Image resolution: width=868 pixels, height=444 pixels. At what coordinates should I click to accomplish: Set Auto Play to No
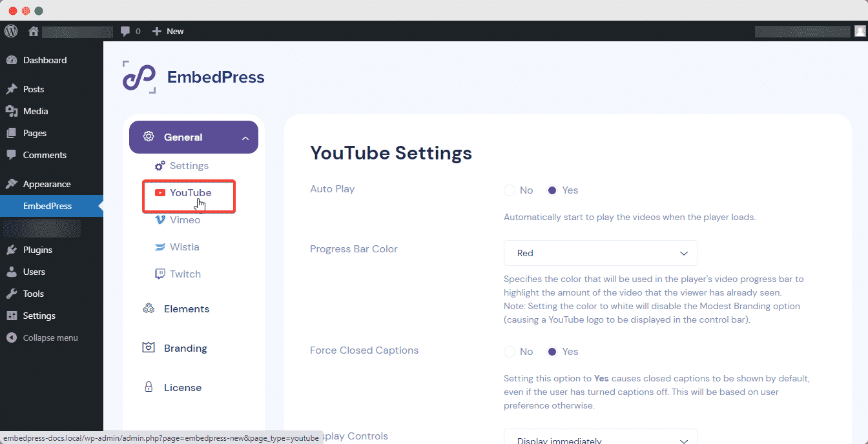point(510,190)
